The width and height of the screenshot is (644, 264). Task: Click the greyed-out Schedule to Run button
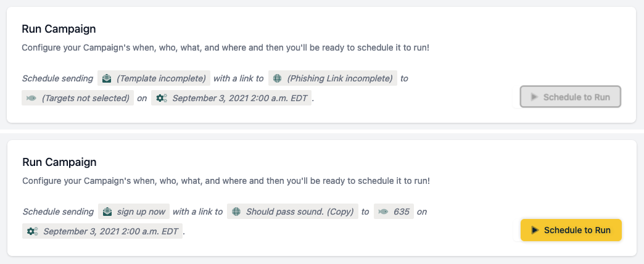tap(571, 97)
